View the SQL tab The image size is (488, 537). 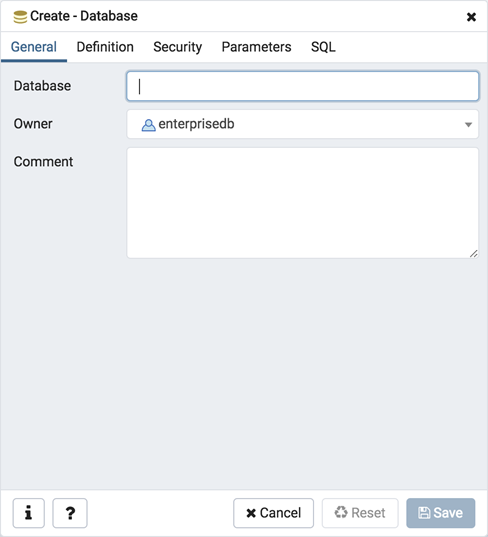[x=323, y=47]
